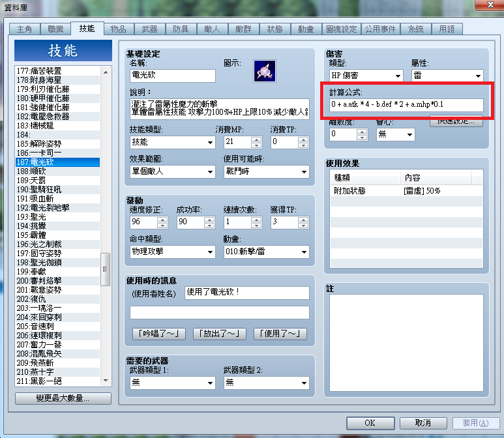This screenshot has height=438, width=504.
Task: Open the 主角 tab
Action: [x=24, y=29]
